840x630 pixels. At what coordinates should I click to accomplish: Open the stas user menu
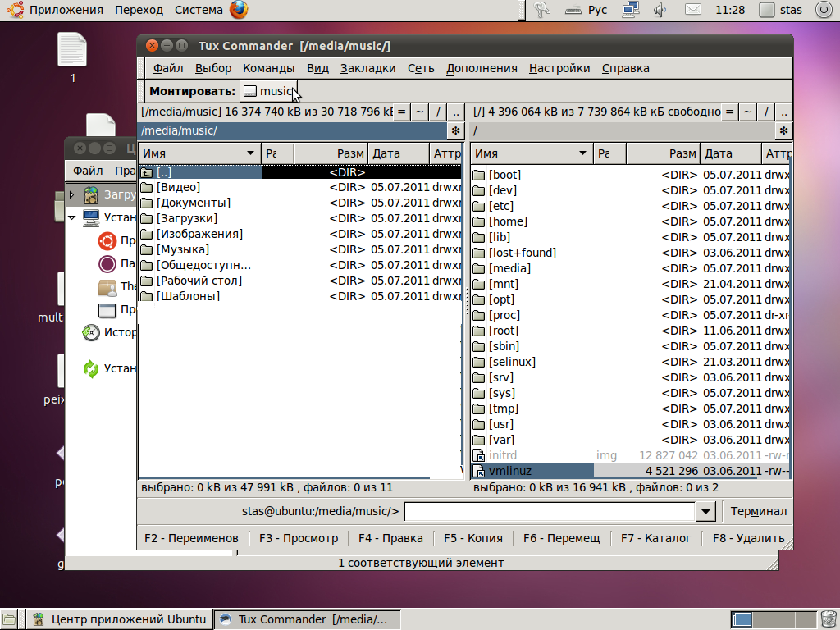[781, 10]
